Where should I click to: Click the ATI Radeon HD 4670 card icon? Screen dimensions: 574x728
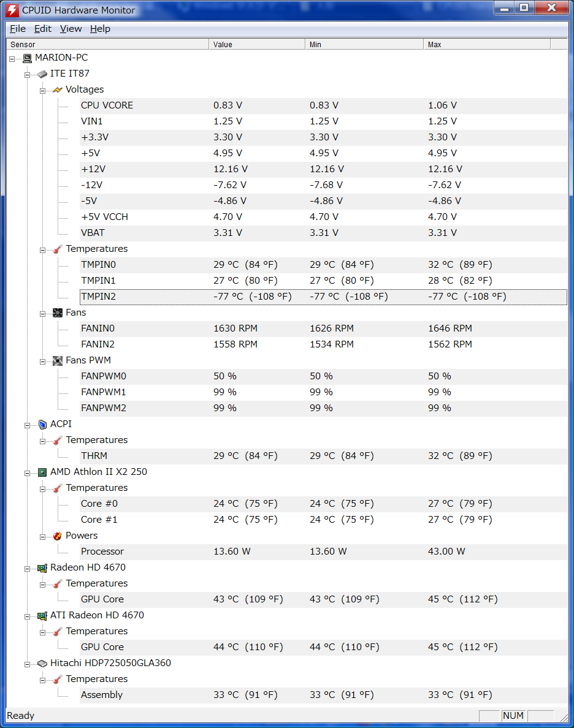(42, 616)
